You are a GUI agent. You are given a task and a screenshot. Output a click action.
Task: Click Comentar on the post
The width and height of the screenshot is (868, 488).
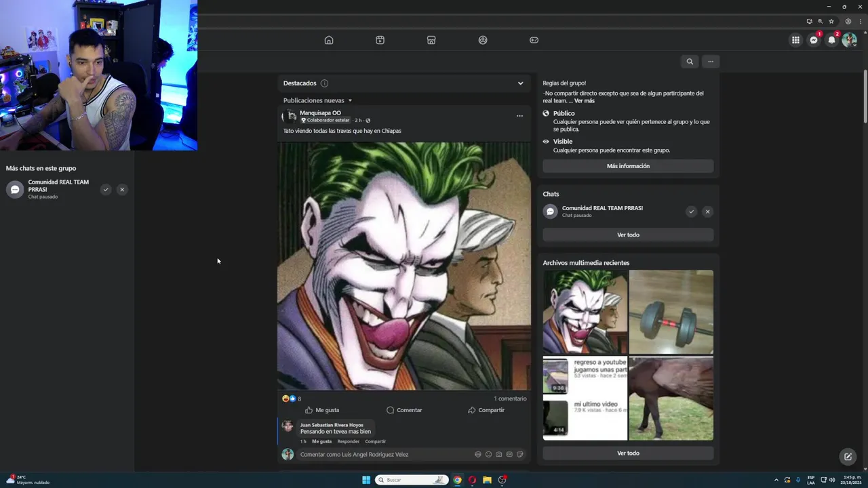click(x=404, y=410)
